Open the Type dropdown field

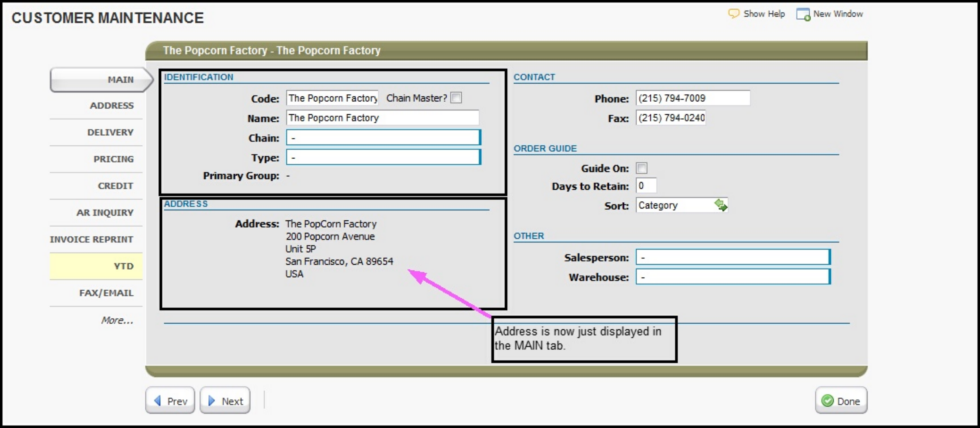tap(383, 157)
